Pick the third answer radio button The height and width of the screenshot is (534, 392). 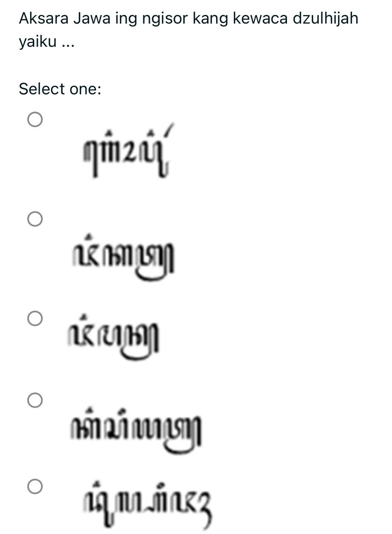click(35, 319)
